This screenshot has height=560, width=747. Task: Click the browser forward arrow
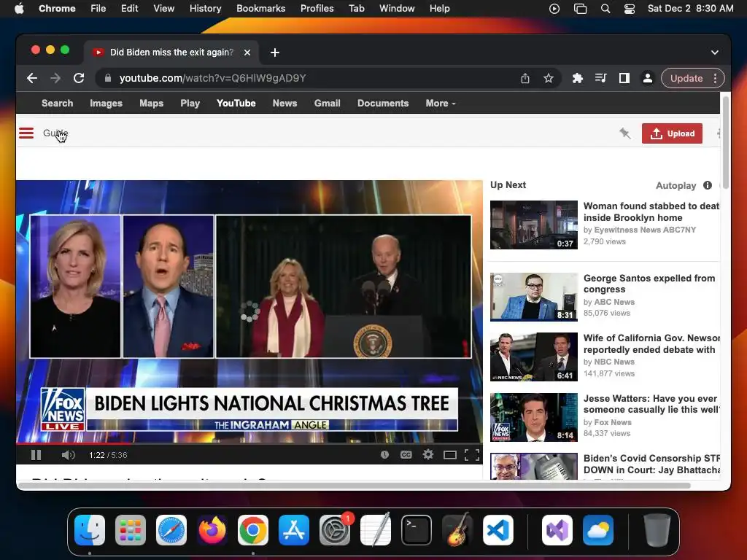click(55, 78)
